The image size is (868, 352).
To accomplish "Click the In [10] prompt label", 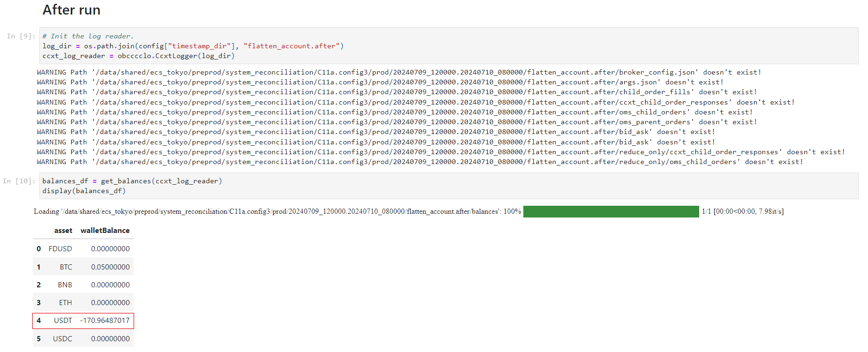I will [19, 181].
